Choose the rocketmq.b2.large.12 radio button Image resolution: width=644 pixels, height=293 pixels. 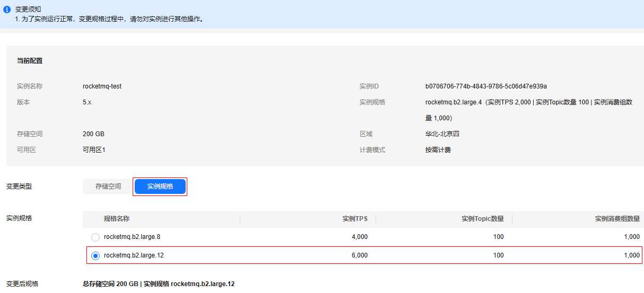(x=95, y=256)
